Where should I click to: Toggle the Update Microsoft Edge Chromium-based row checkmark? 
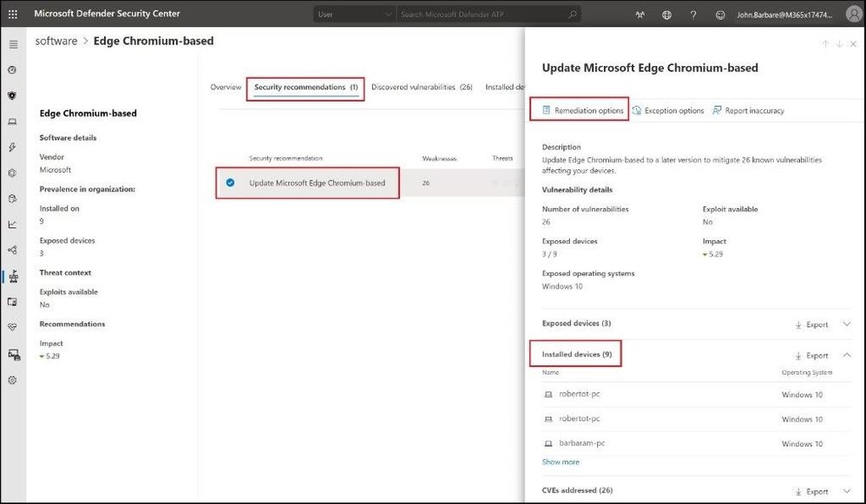click(x=230, y=183)
